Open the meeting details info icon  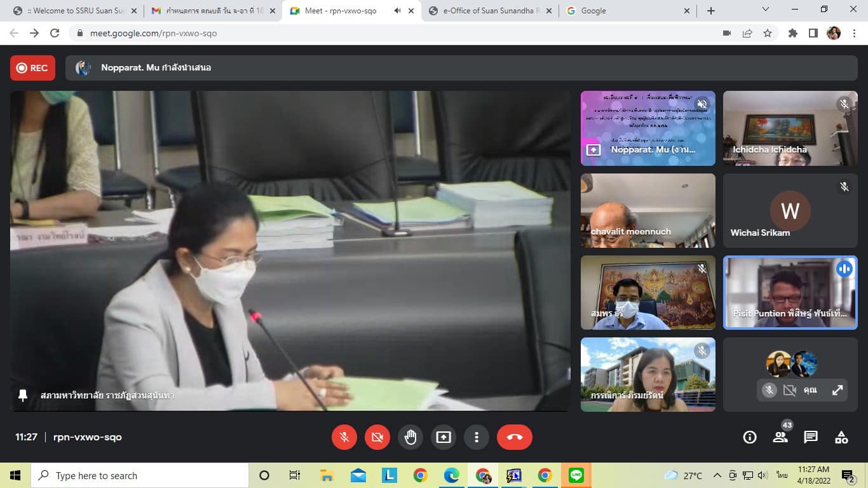750,437
